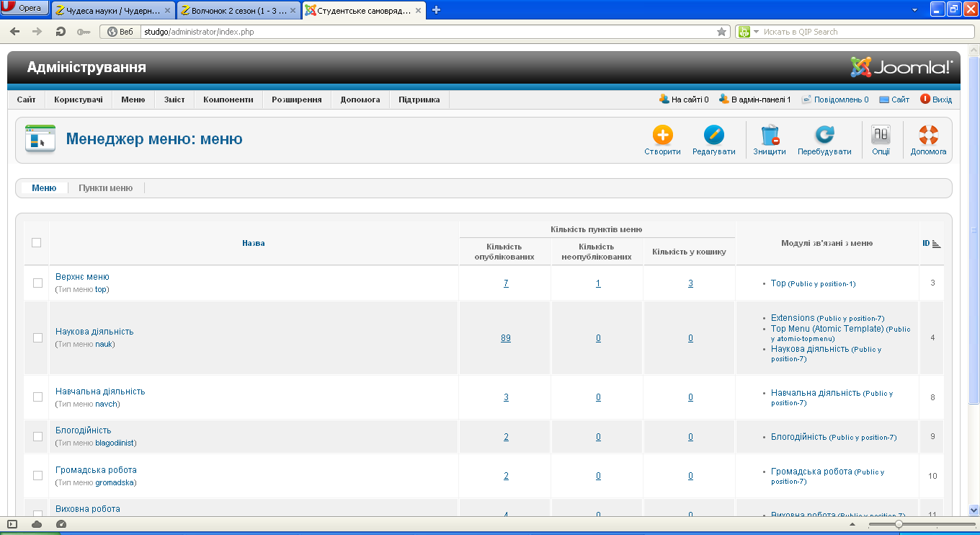The width and height of the screenshot is (980, 535).
Task: Open the Підтримка menu
Action: [x=419, y=100]
